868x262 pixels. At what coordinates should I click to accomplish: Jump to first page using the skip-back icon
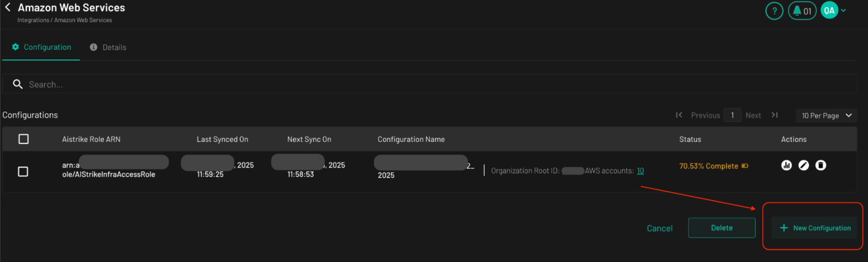click(x=679, y=115)
